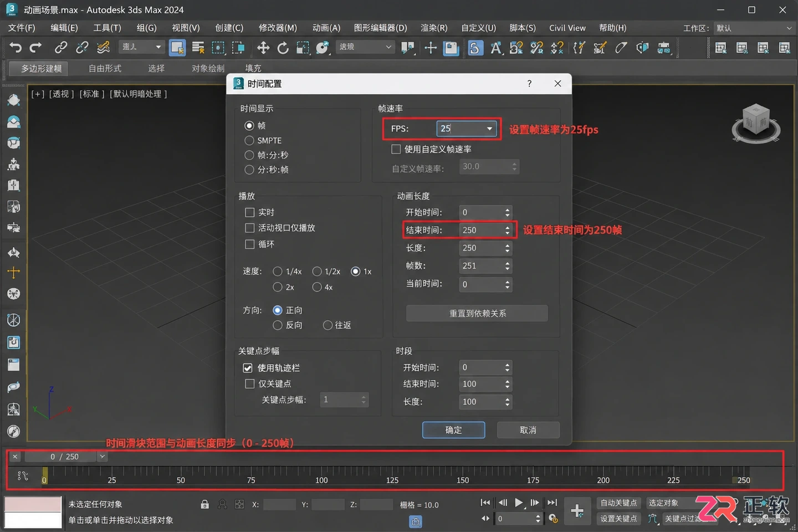
Task: Switch to the 对象绘制 ribbon tab
Action: 208,68
